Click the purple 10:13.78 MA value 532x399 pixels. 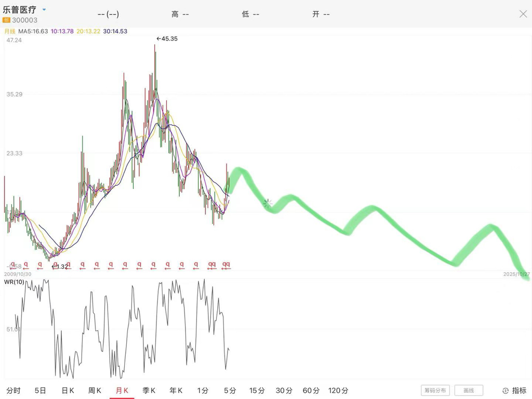pos(62,31)
